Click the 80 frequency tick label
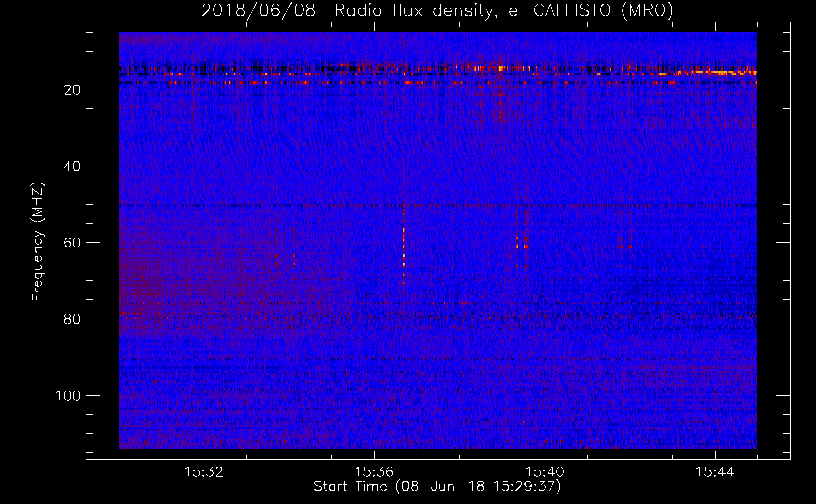The height and width of the screenshot is (504, 816). coord(72,319)
